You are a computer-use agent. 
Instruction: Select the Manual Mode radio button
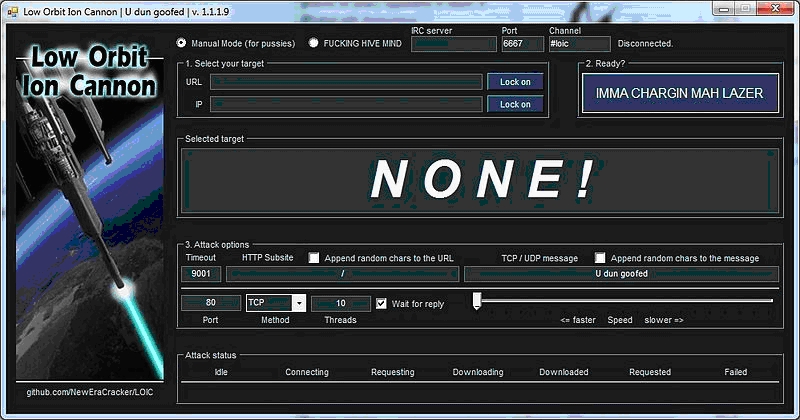click(x=181, y=43)
